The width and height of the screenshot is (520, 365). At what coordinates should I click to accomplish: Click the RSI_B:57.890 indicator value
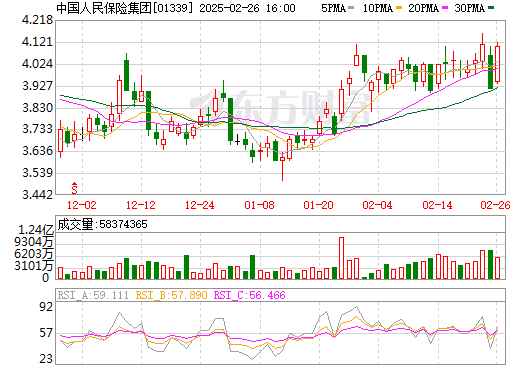171,295
